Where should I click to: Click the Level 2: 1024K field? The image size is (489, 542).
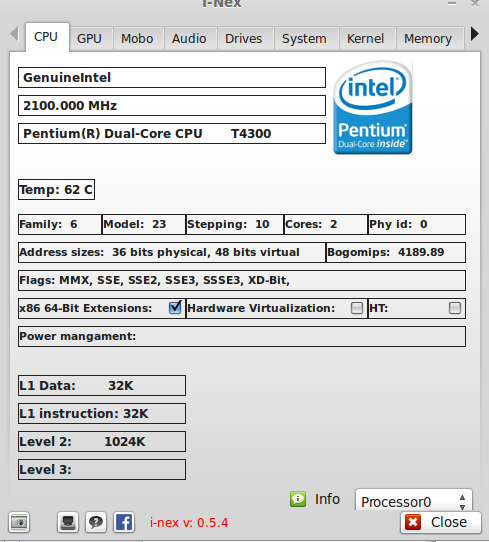click(102, 441)
